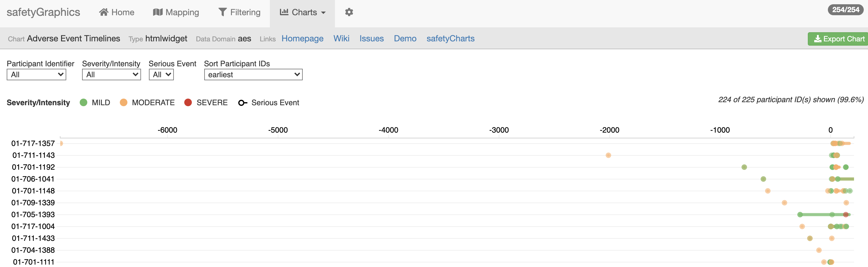
Task: Switch to the Filtering tab
Action: tap(239, 12)
